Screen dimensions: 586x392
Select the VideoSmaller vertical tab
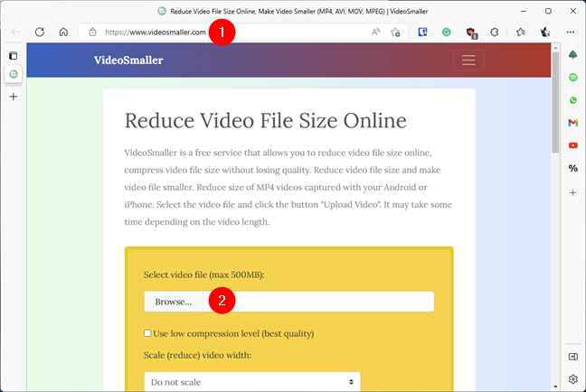point(14,74)
